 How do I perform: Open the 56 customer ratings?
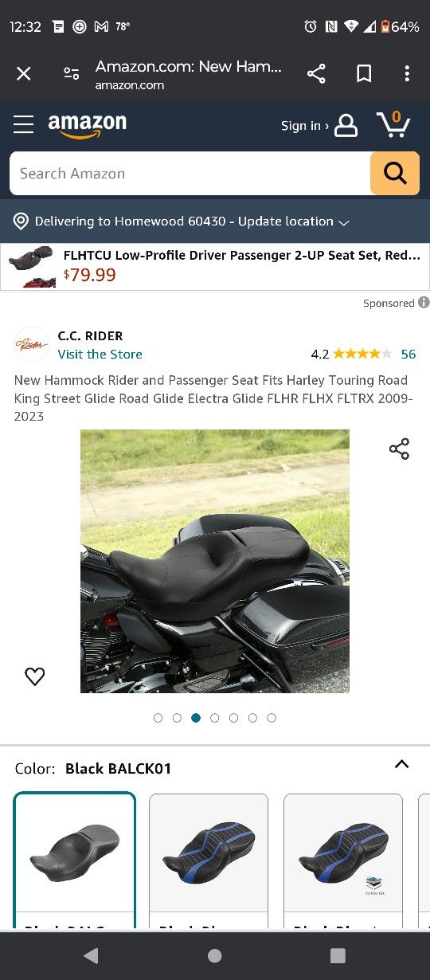click(408, 354)
